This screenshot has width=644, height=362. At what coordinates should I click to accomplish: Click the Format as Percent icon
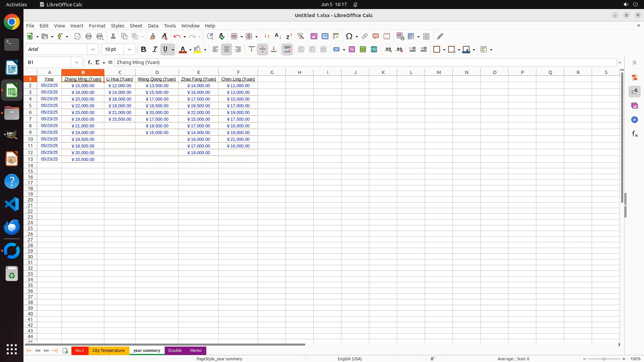pos(352,49)
